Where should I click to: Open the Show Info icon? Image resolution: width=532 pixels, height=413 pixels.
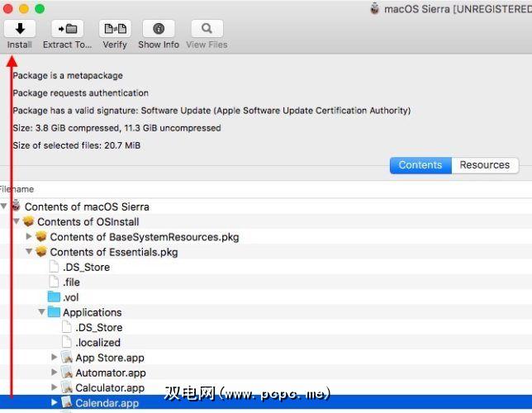[159, 29]
